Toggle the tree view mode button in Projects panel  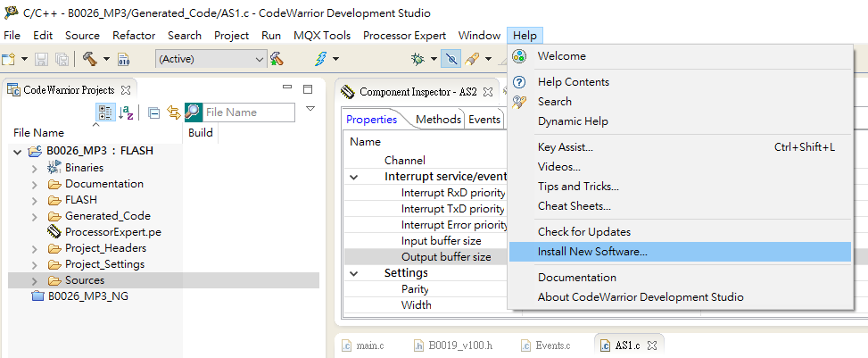tap(105, 112)
